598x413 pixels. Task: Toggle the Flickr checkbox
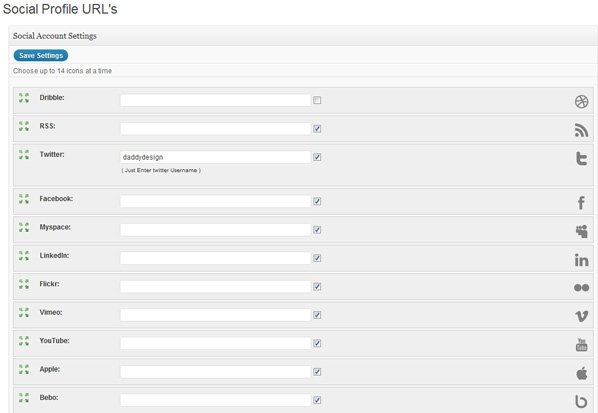[317, 287]
